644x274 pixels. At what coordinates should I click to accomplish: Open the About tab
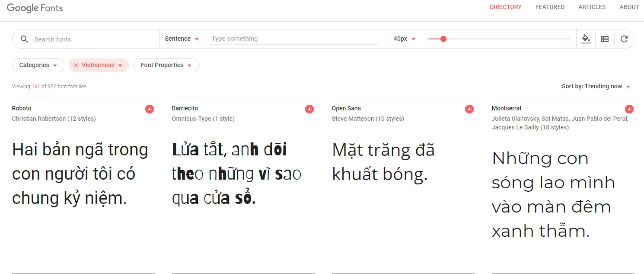[629, 7]
